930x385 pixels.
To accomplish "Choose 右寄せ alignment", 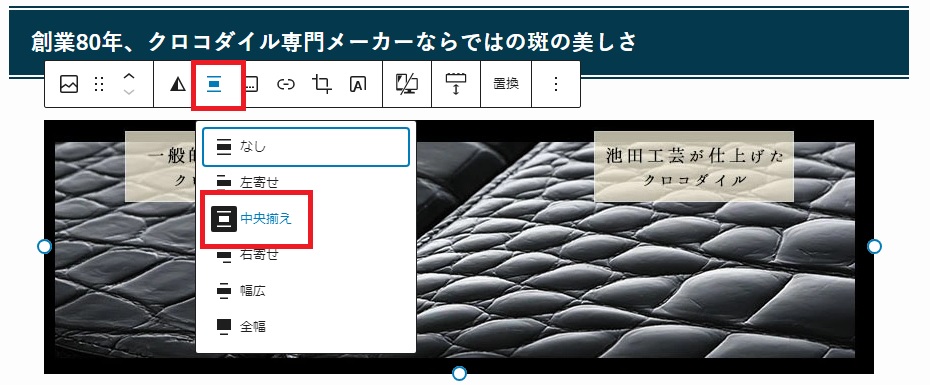I will pos(306,255).
